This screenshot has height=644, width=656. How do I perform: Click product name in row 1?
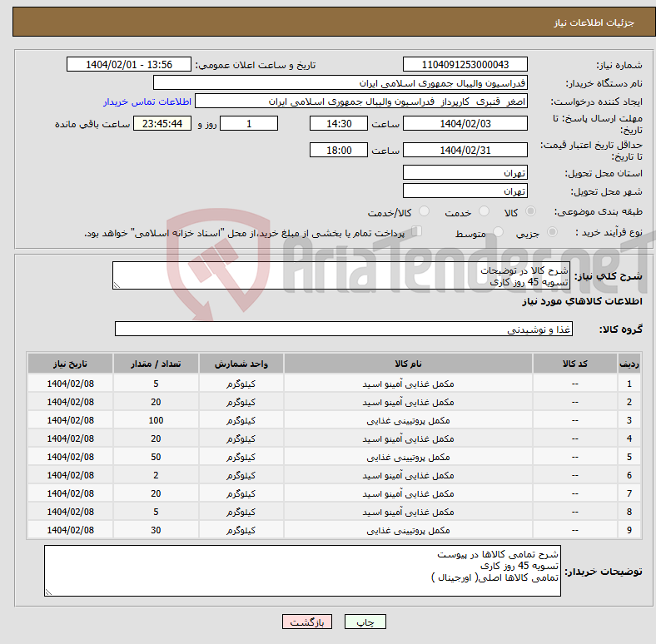tap(408, 384)
